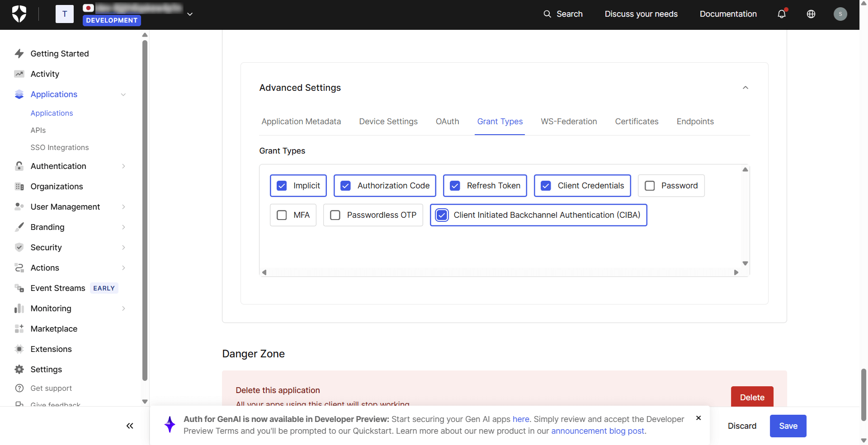Click the Search magnifier icon

(x=547, y=14)
